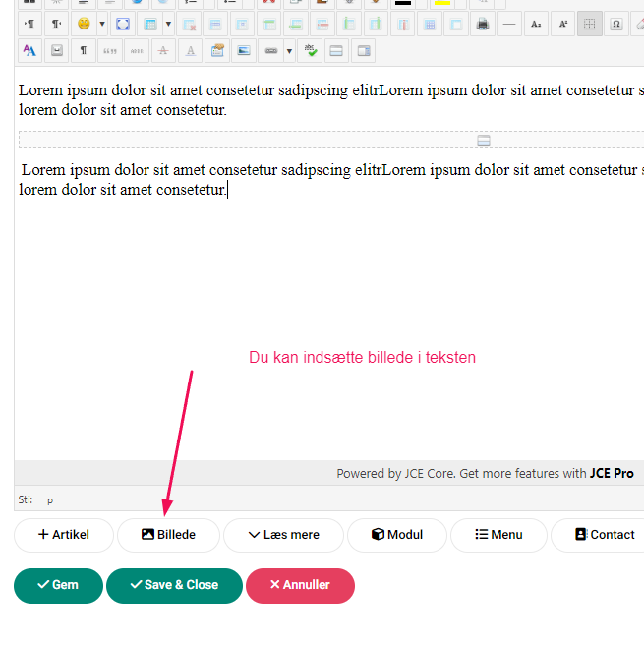
Task: Expand the insert table dropdown arrow
Action: click(168, 24)
